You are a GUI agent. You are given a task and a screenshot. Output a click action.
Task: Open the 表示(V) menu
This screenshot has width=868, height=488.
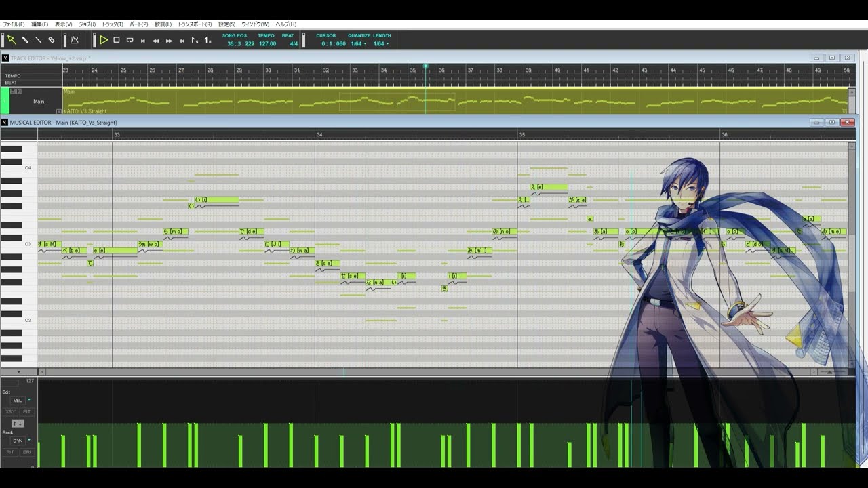[x=63, y=24]
